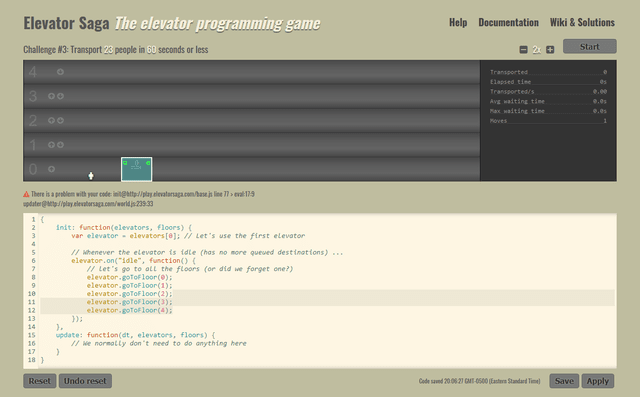Click the teal elevator car on floor 0
Screen dimensions: 640x397
coord(137,169)
